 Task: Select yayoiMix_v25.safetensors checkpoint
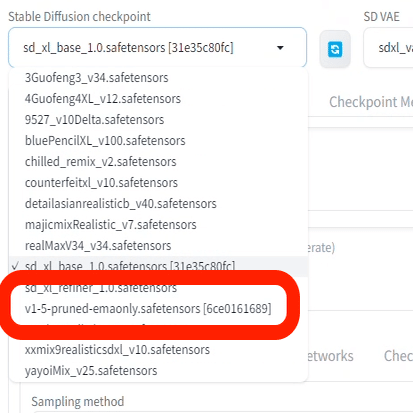pyautogui.click(x=158, y=371)
